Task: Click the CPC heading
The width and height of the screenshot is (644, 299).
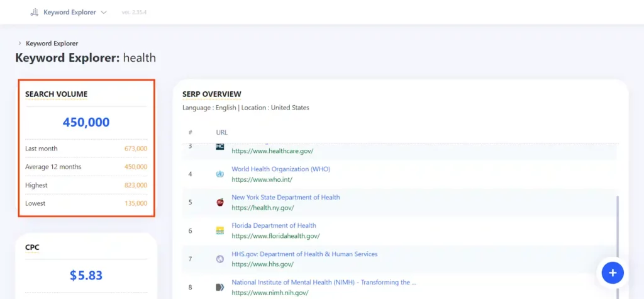Action: [x=33, y=247]
